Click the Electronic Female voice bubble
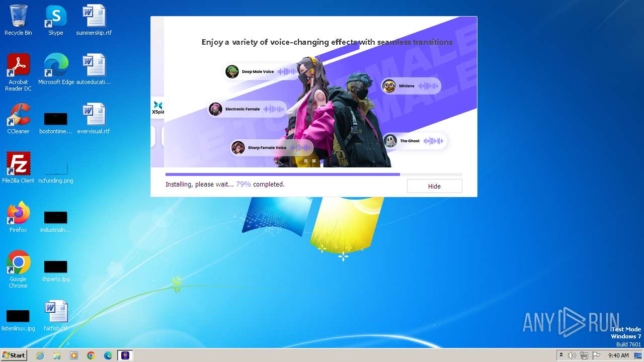The image size is (644, 362). click(x=247, y=109)
